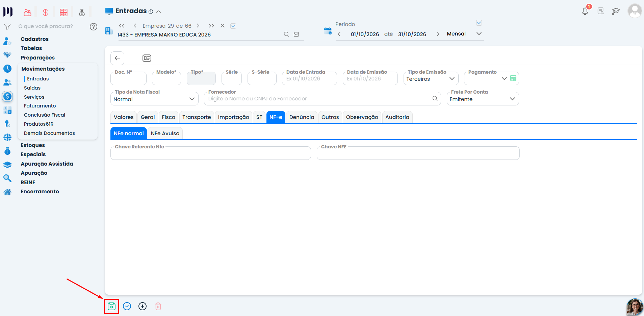644x316 pixels.
Task: Go to the next period arrow
Action: click(438, 34)
